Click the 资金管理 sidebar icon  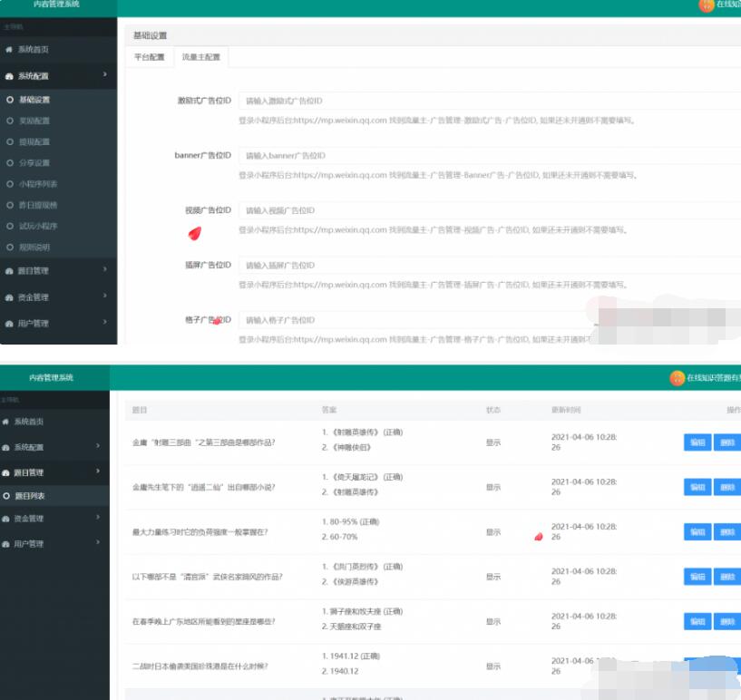point(11,297)
